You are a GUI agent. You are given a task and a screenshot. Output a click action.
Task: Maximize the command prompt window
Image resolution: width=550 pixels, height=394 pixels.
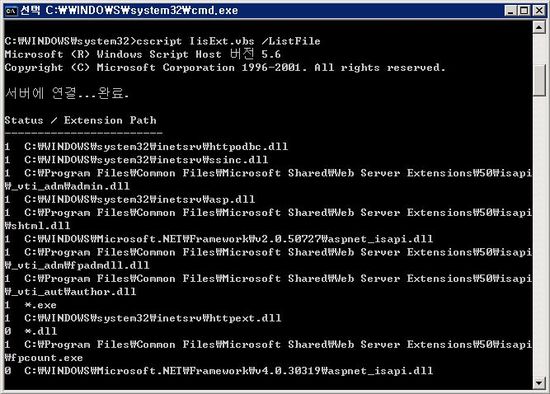[x=524, y=11]
